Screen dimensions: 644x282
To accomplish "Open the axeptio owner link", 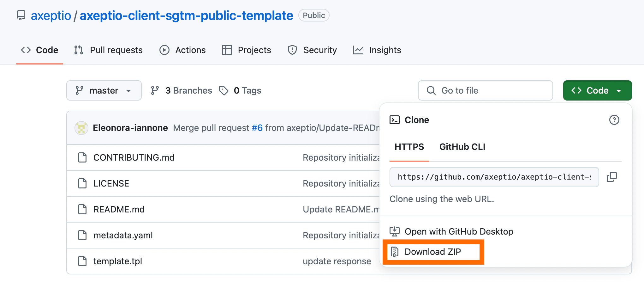I will point(51,15).
